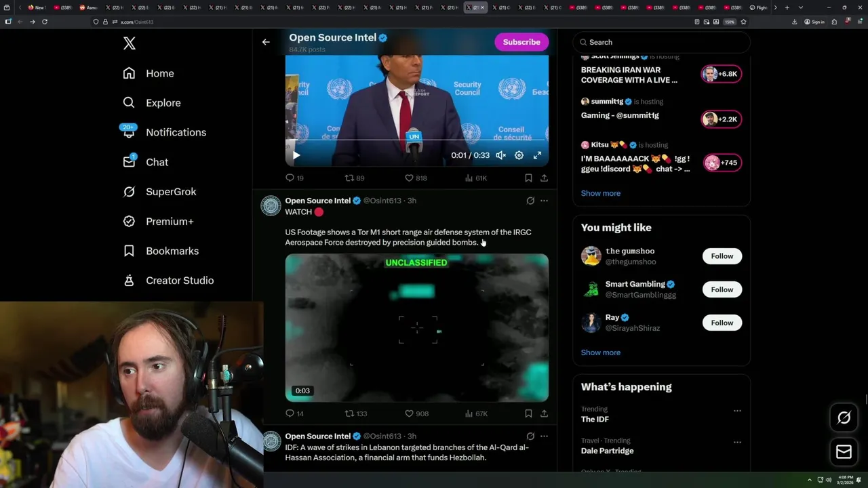Image resolution: width=868 pixels, height=488 pixels.
Task: Repost the post with 133 reposts
Action: [356, 413]
